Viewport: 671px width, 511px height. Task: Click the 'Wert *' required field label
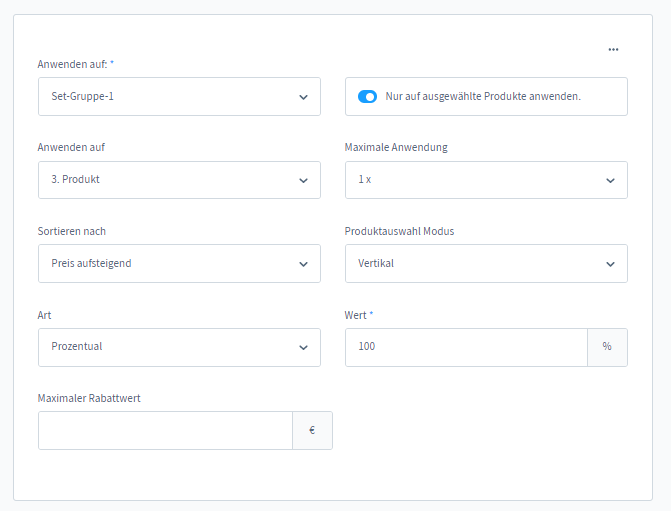(x=358, y=315)
